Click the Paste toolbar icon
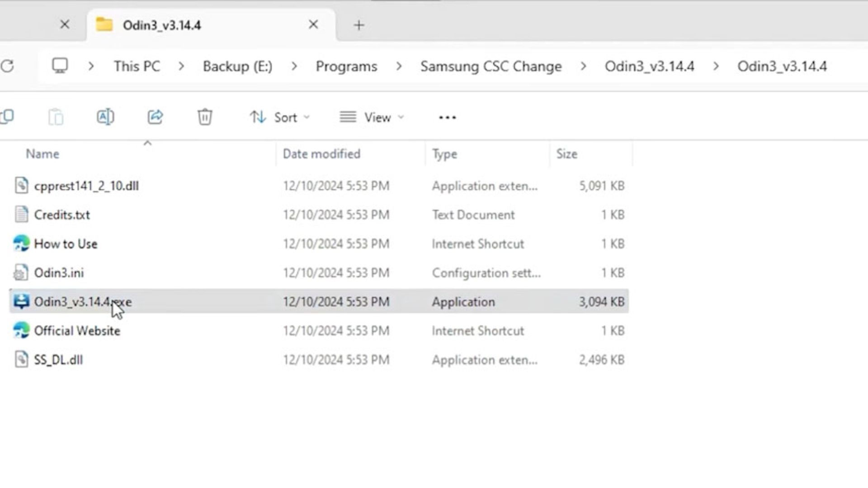The width and height of the screenshot is (868, 488). coord(56,117)
